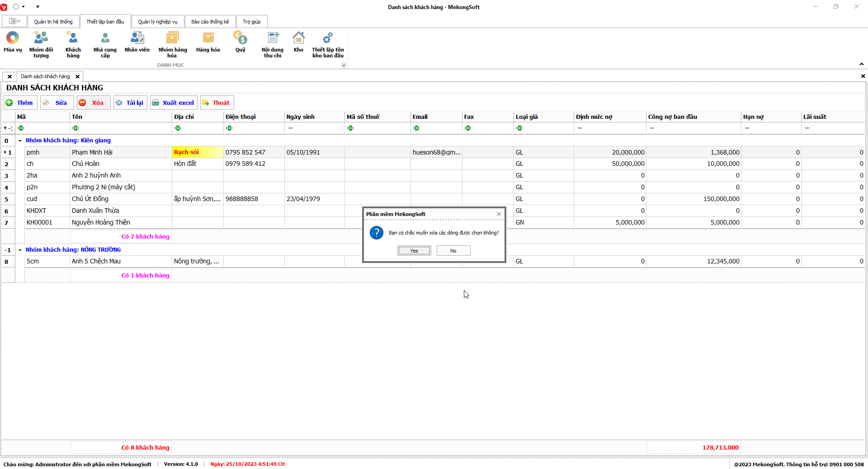Viewport: 868px width, 469px height.
Task: Open the Báo cáo thống kê tab
Action: 210,22
